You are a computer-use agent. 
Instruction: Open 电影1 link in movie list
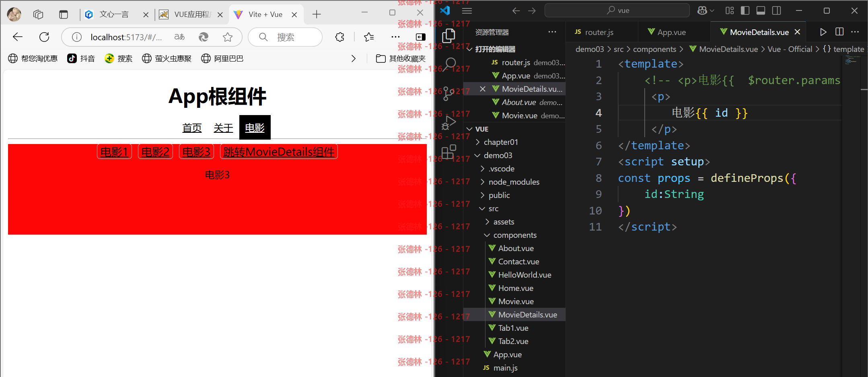click(114, 152)
